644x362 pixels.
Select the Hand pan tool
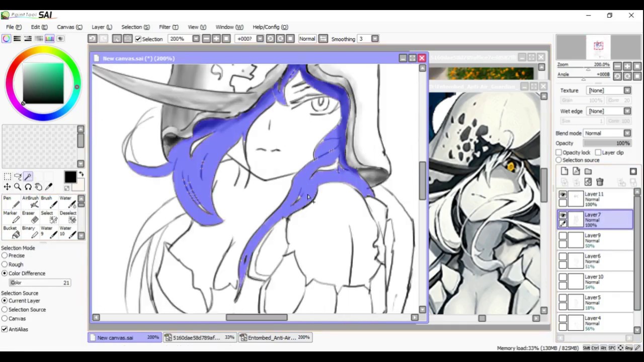(38, 187)
